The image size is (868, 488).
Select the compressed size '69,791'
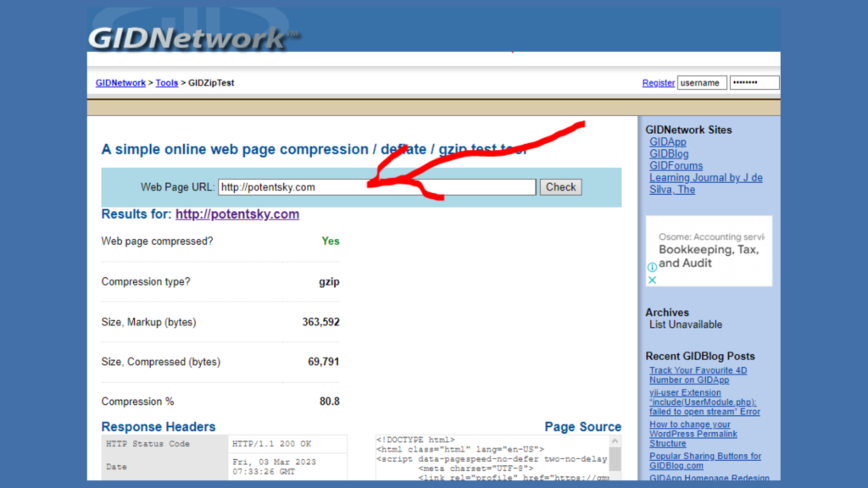(x=323, y=362)
